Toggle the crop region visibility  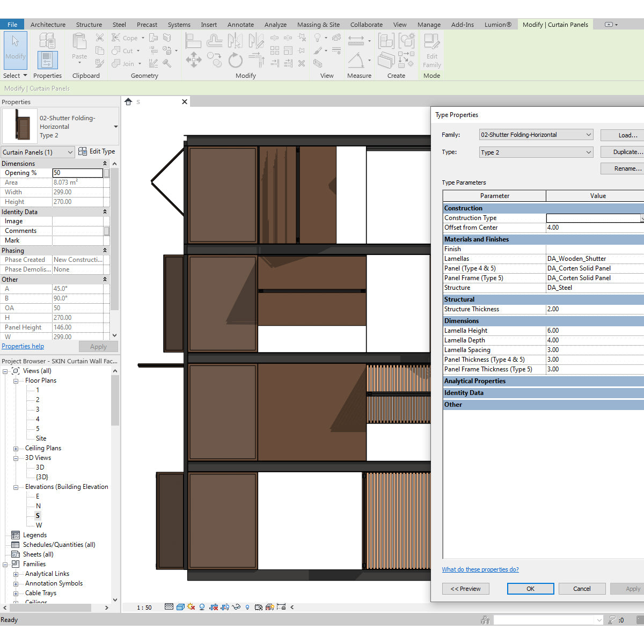[224, 606]
